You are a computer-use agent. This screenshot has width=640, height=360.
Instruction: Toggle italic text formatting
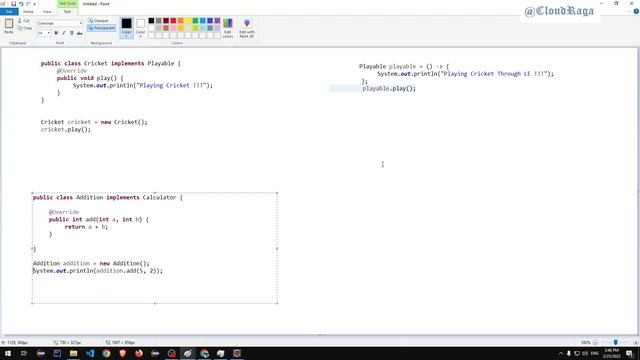coord(64,33)
